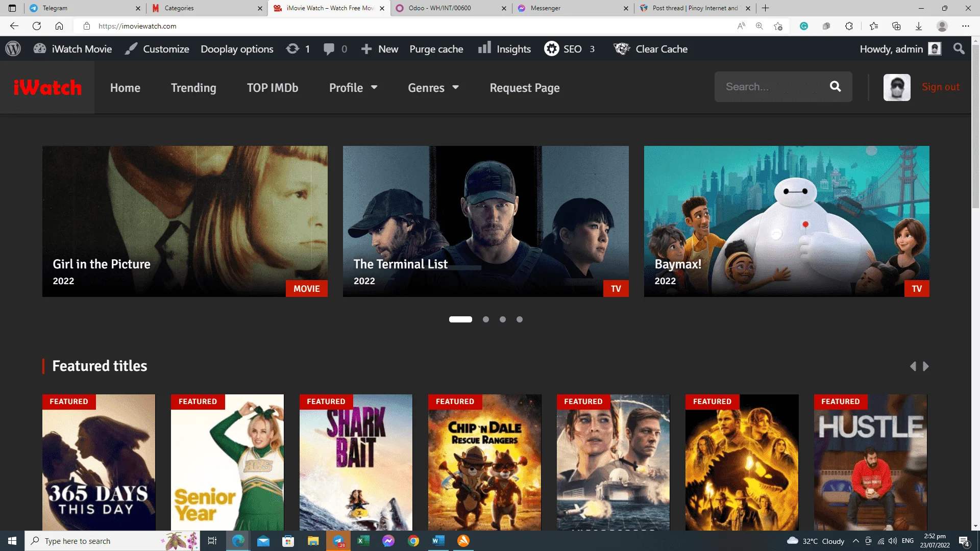The width and height of the screenshot is (980, 551).
Task: Open Girl in the Picture slide
Action: [x=185, y=221]
